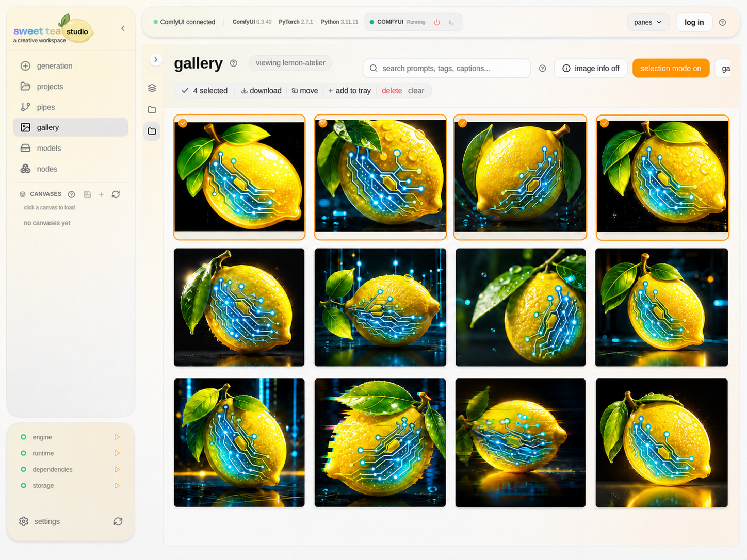Toggle the image info off button
Image resolution: width=747 pixels, height=560 pixels.
[591, 68]
